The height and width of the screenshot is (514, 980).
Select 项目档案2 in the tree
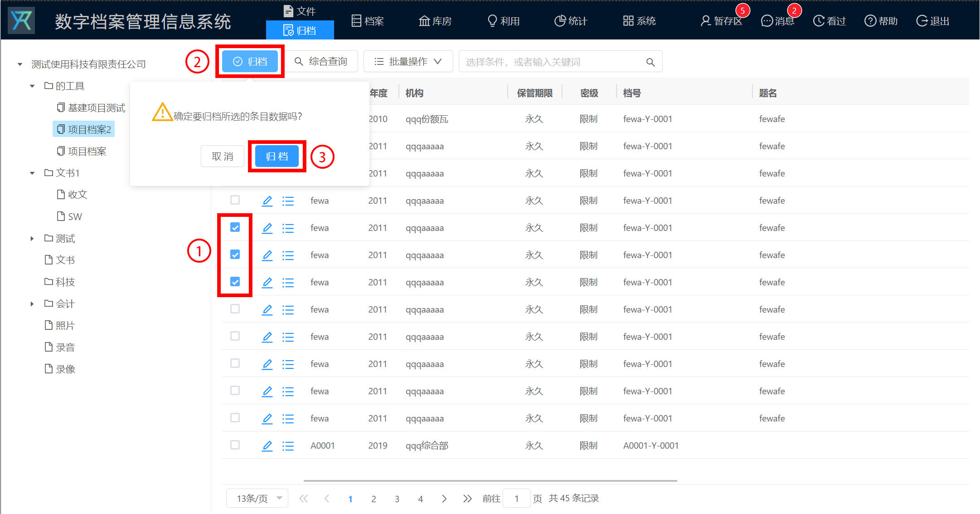pyautogui.click(x=84, y=129)
